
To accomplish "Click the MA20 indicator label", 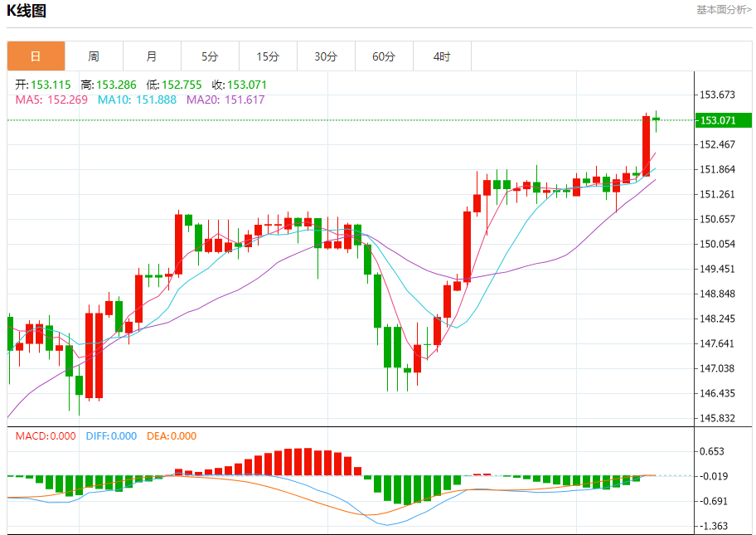I will [225, 100].
